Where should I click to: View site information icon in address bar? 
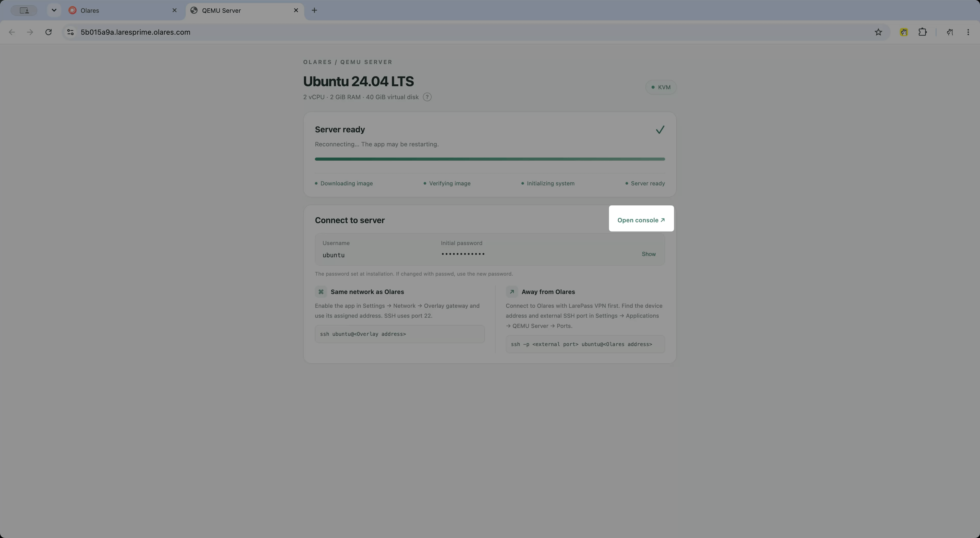[70, 32]
